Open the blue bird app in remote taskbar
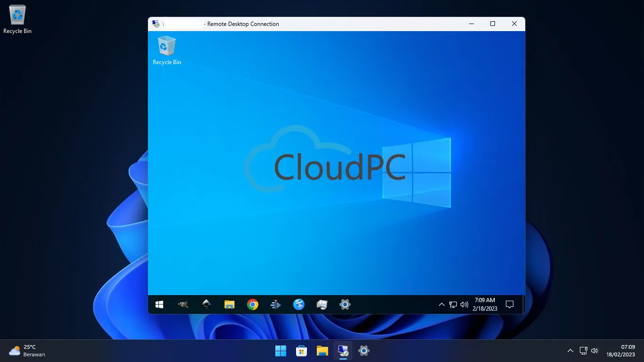 click(299, 304)
